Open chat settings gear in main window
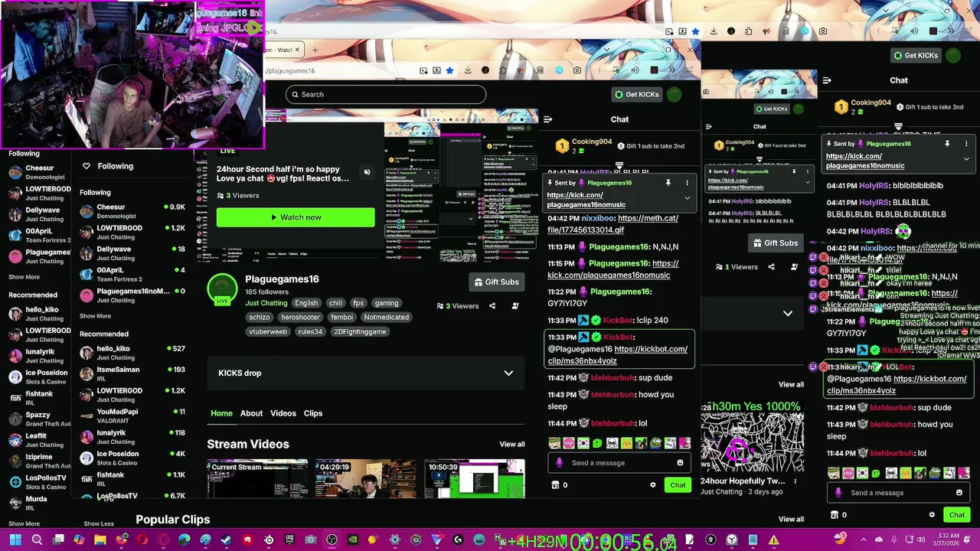 [x=652, y=485]
